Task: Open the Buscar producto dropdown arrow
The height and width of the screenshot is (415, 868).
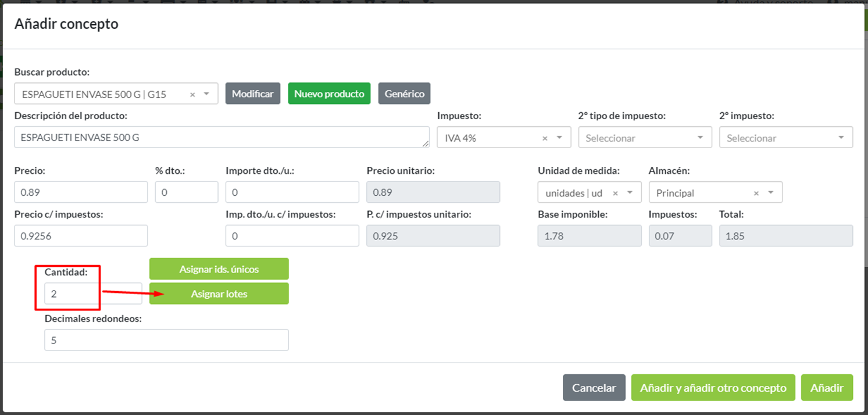Action: pyautogui.click(x=206, y=94)
